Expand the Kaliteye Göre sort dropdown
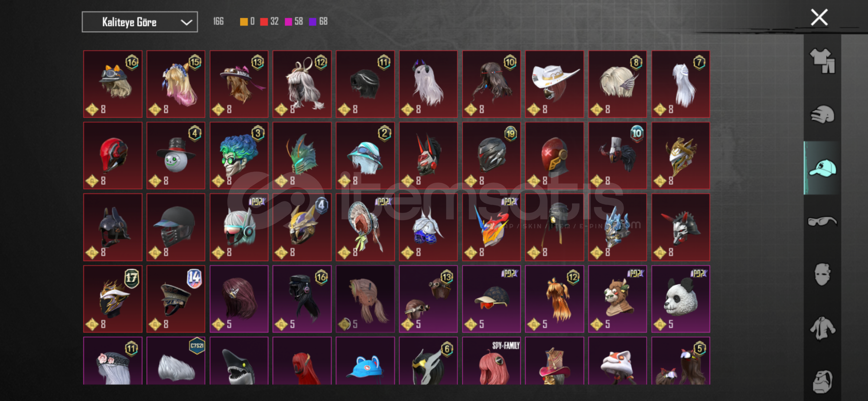This screenshot has height=401, width=868. (x=140, y=22)
